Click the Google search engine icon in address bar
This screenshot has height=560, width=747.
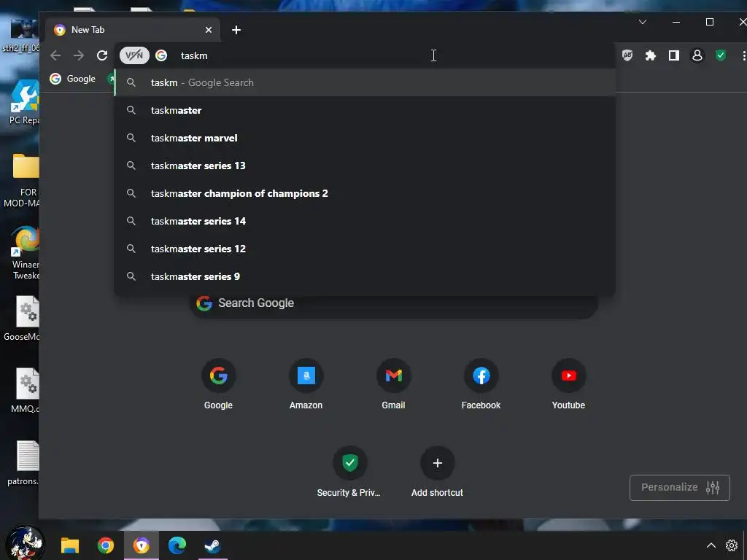(x=161, y=55)
